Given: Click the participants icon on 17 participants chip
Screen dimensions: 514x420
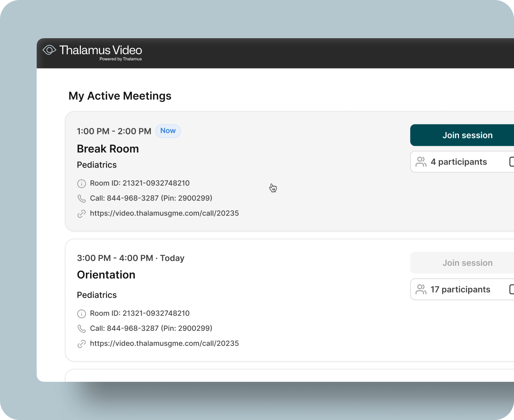Looking at the screenshot, I should click(x=421, y=289).
